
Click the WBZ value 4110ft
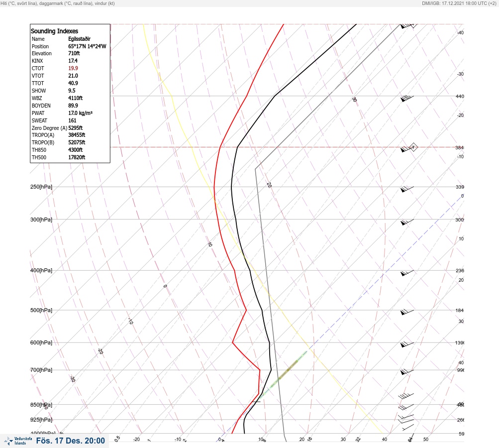(75, 98)
